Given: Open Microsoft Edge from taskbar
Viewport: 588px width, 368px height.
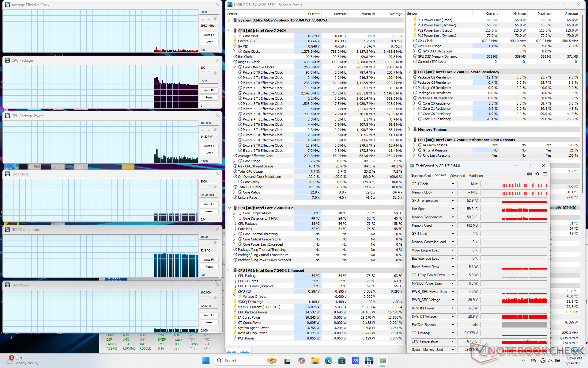Looking at the screenshot, I should [x=329, y=361].
